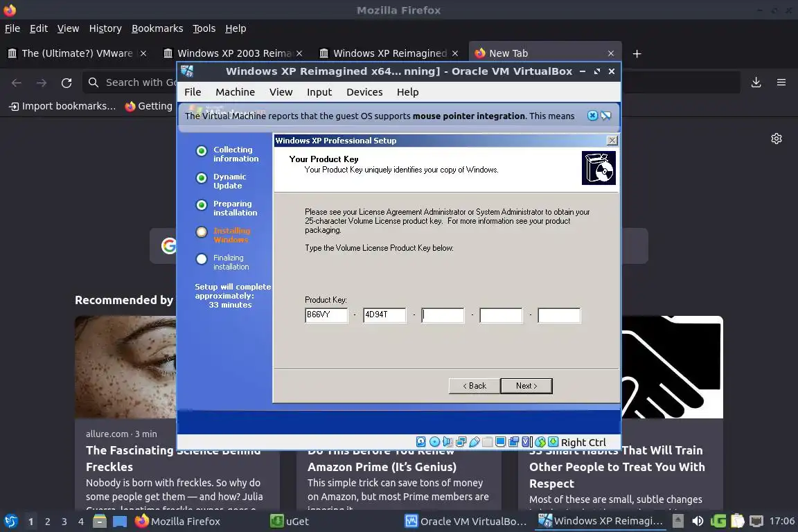Click Next button in XP Setup
The width and height of the screenshot is (798, 532).
526,386
